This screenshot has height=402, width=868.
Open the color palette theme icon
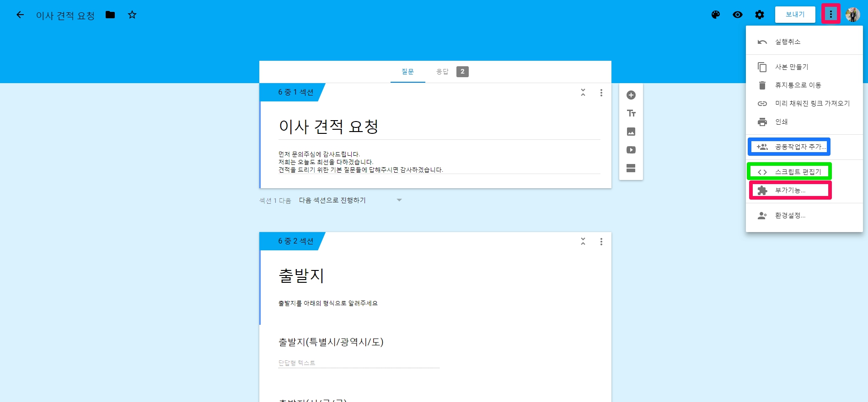(x=716, y=15)
